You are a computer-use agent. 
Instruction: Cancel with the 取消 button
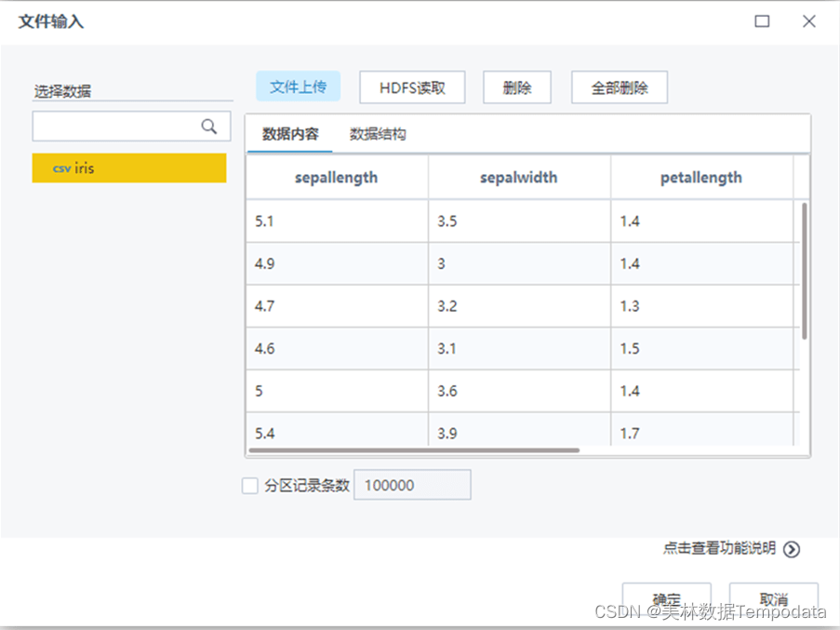point(774,599)
